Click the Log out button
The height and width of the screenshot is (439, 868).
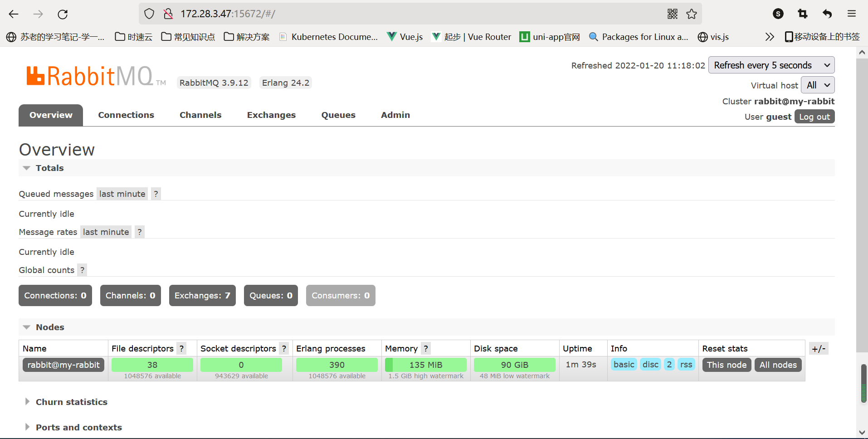tap(814, 117)
